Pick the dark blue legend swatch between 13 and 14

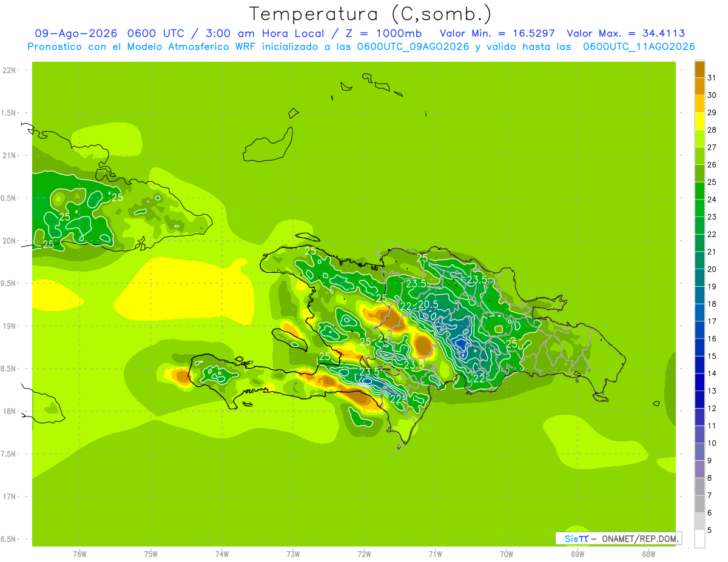[699, 382]
